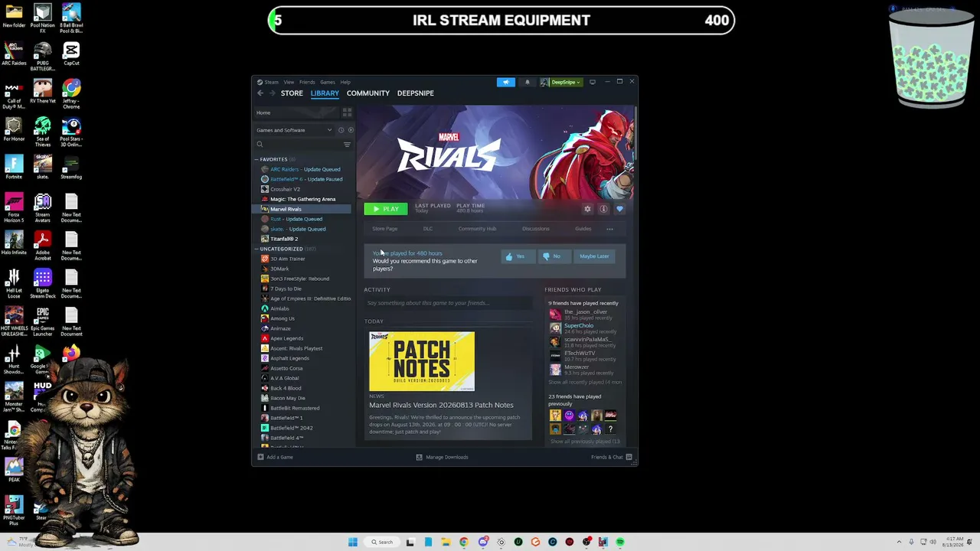Expand the more links ellipsis menu

(609, 229)
